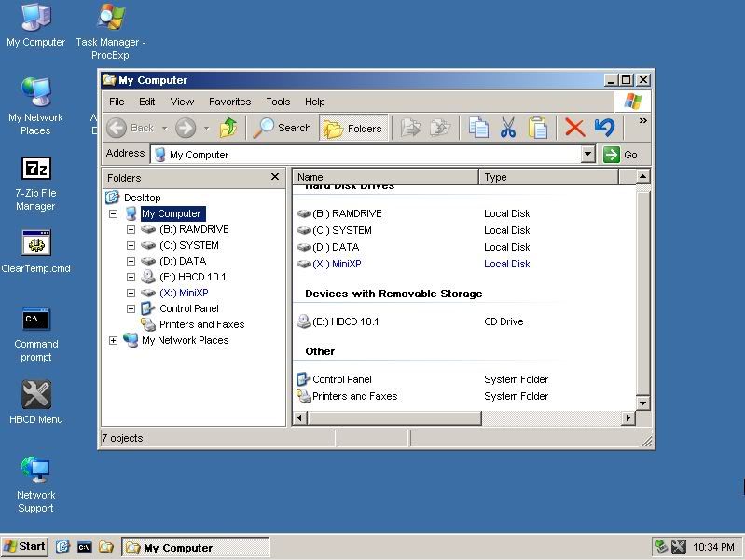Expand My Network Places tree node
Screen dimensions: 745x560
coord(113,340)
